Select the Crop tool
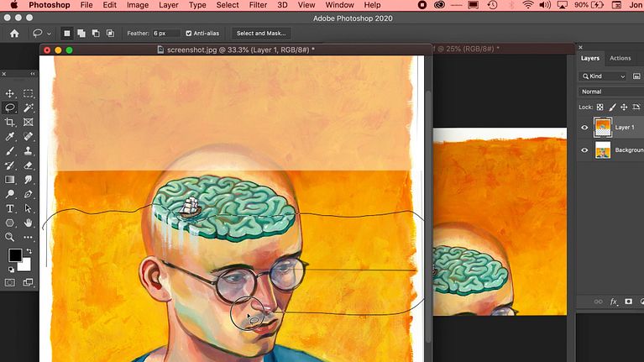The height and width of the screenshot is (362, 644). pos(10,122)
